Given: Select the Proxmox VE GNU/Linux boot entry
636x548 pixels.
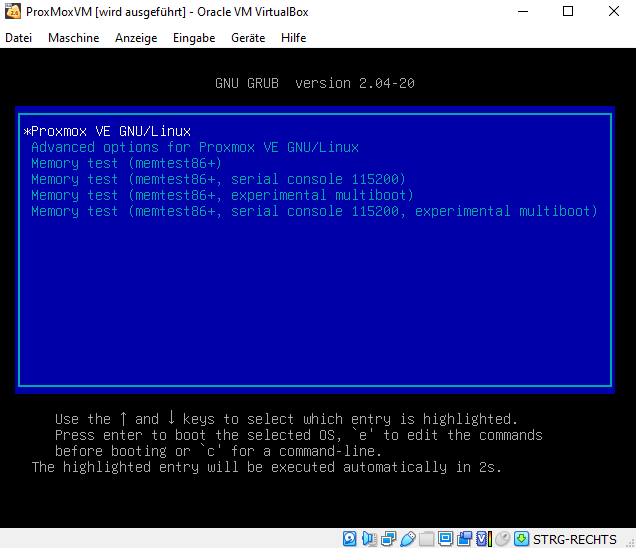Looking at the screenshot, I should (315, 131).
